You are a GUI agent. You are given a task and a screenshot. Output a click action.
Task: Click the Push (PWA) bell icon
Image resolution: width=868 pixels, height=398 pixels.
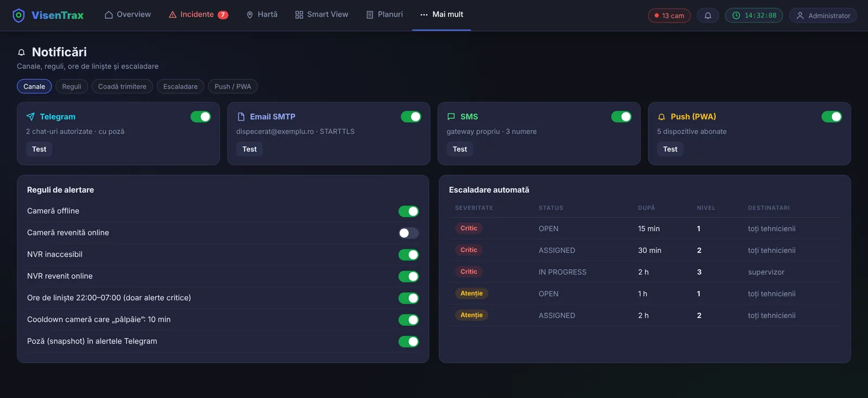click(661, 117)
